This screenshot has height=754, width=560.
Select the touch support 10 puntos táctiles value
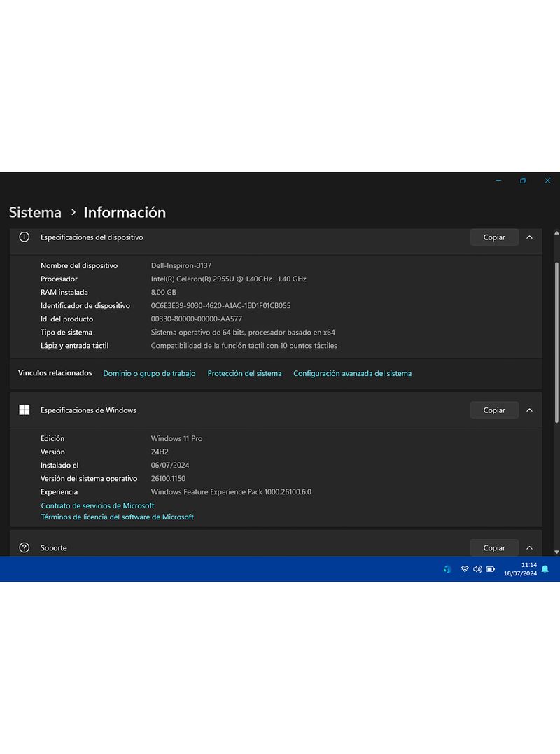pos(244,346)
